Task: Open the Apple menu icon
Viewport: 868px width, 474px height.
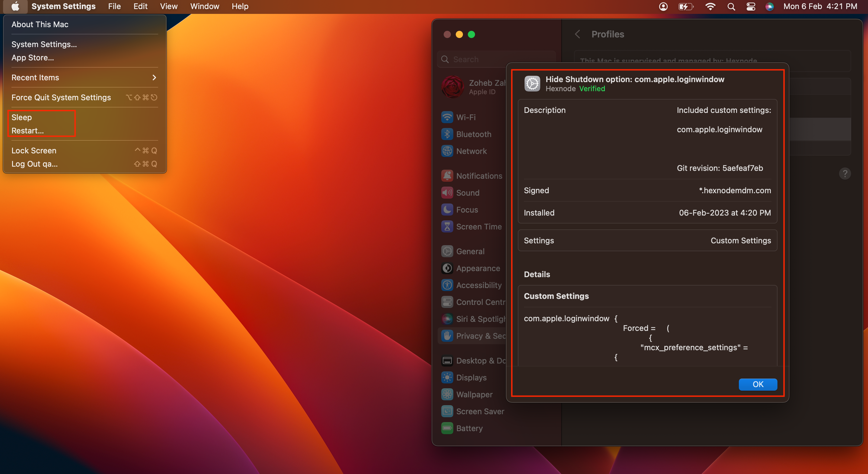Action: (15, 6)
